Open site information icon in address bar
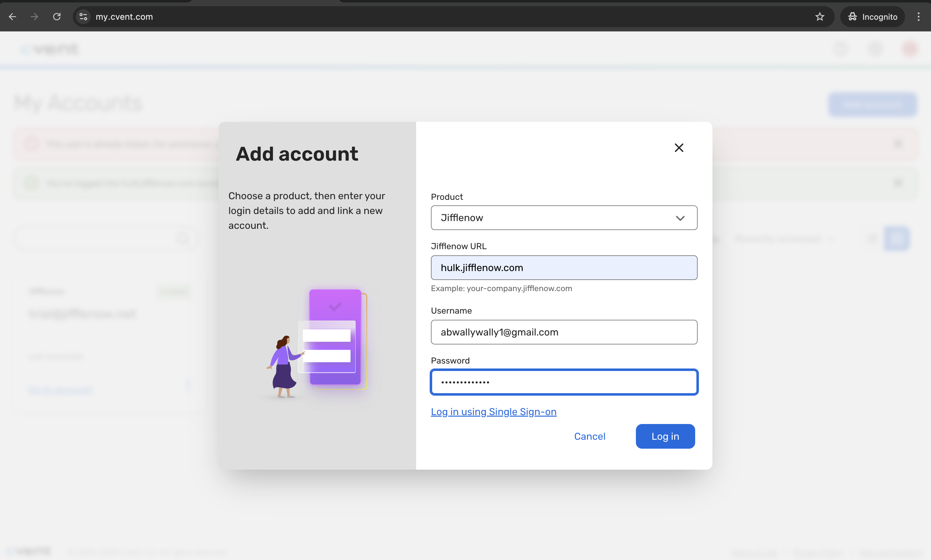Screen dimensions: 931x560 (83, 17)
